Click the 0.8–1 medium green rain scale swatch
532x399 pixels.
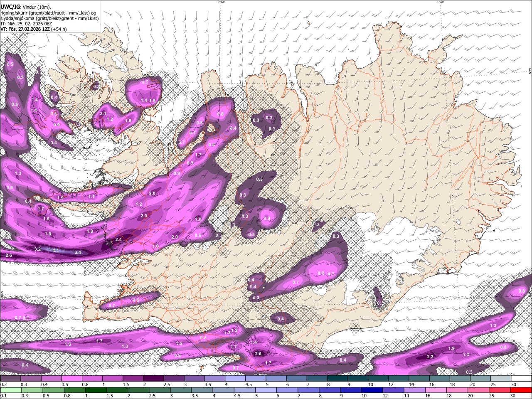(74, 390)
